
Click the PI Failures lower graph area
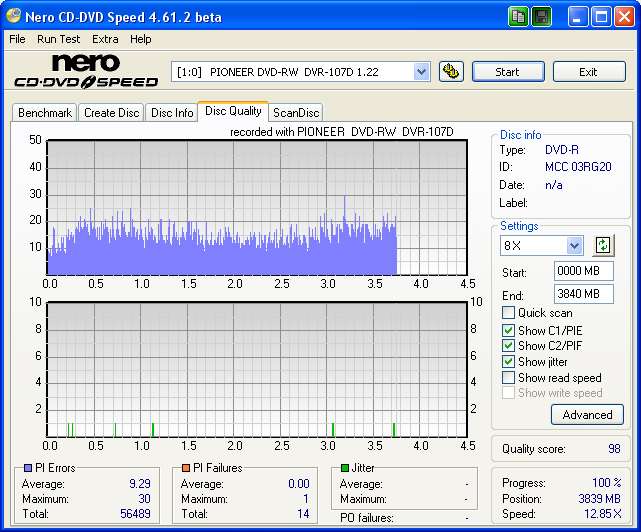(257, 370)
